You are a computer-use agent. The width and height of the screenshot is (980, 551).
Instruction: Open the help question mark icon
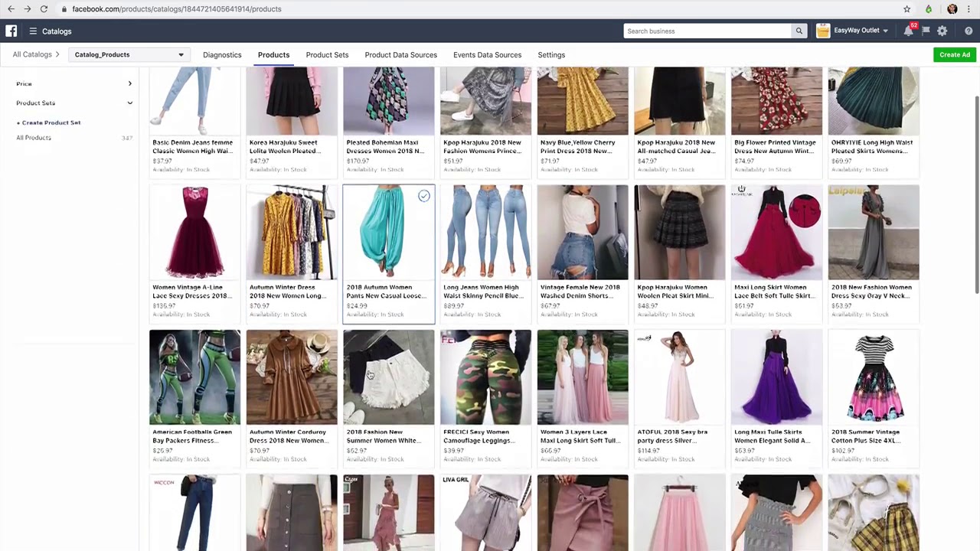point(969,31)
